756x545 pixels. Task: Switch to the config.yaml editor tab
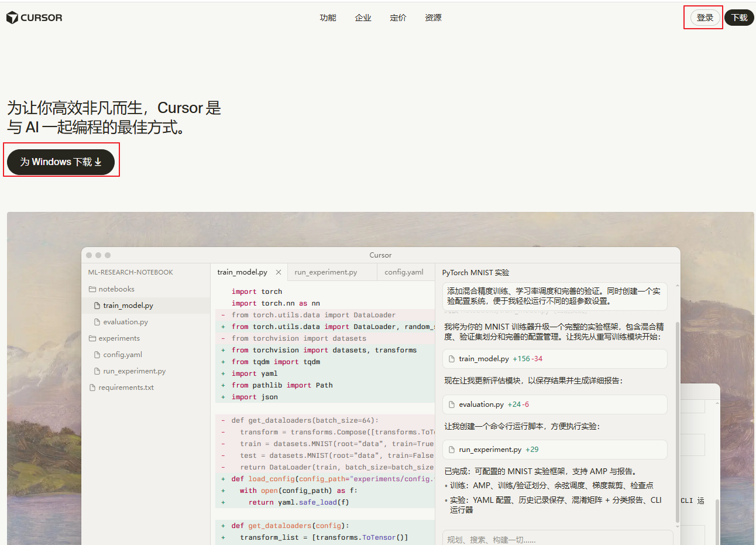[x=404, y=272]
